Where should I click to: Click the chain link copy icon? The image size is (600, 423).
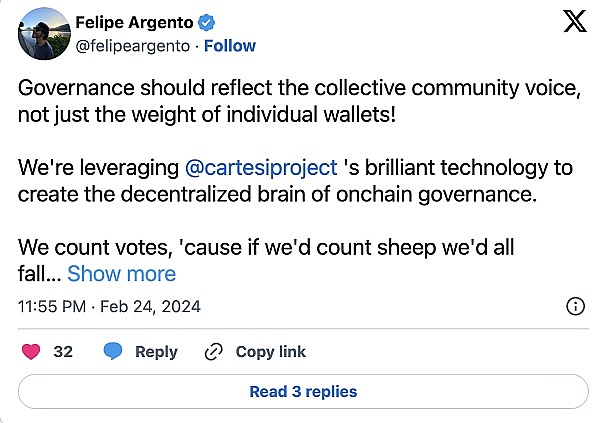214,352
